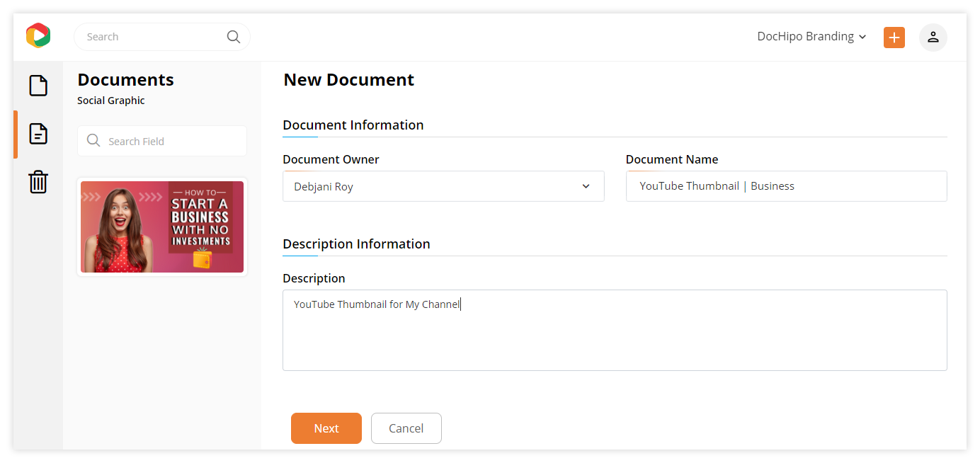980x463 pixels.
Task: Click the Document Owner label
Action: pos(331,160)
